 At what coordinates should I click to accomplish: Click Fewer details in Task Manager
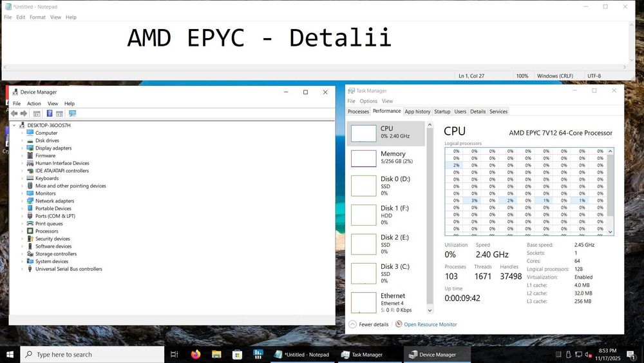tap(374, 324)
